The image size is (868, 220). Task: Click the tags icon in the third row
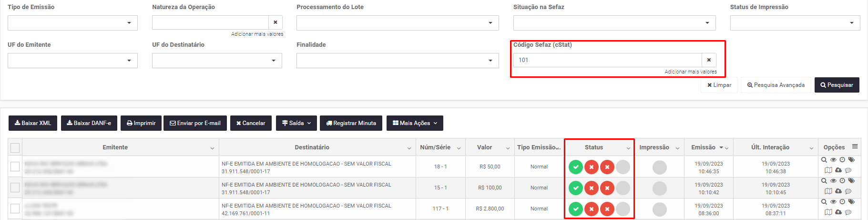(x=851, y=202)
